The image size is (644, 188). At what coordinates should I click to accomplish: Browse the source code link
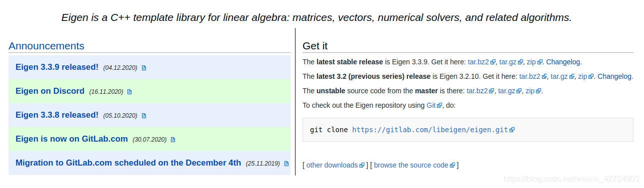[411, 165]
